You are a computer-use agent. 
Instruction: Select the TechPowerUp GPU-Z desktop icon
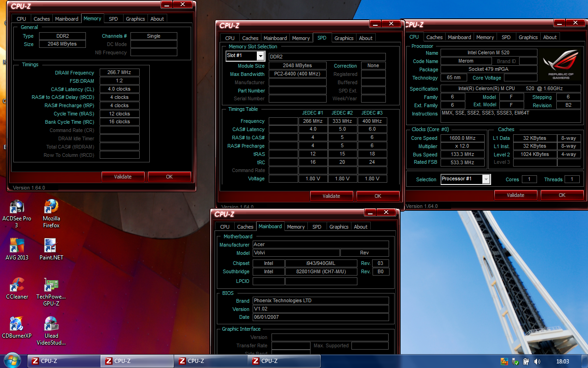[x=51, y=292]
